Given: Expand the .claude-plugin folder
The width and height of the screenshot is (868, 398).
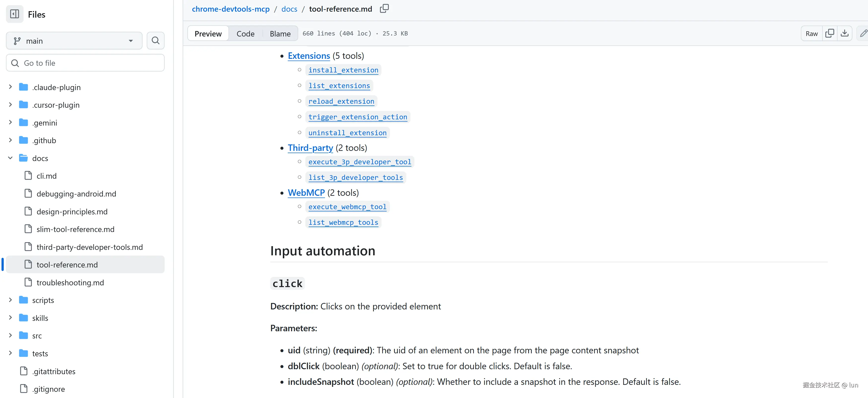Looking at the screenshot, I should click(x=10, y=87).
